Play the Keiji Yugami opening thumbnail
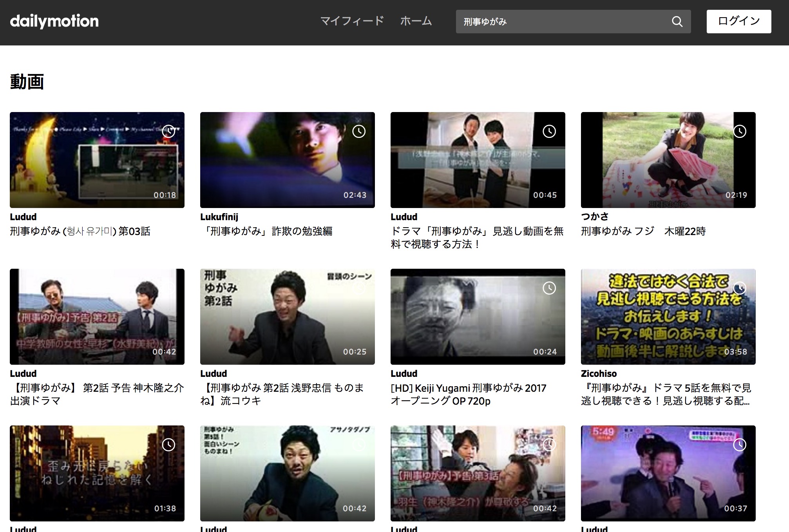The image size is (789, 532). 478,317
